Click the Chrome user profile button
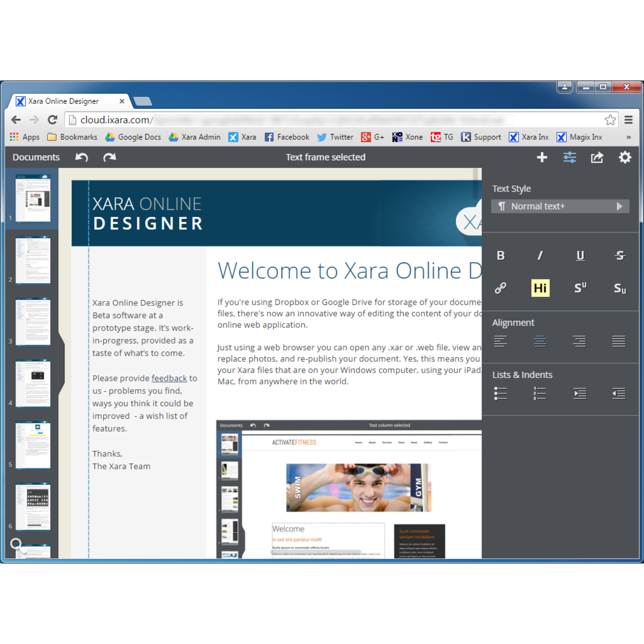Viewport: 644px width, 644px height. pyautogui.click(x=565, y=87)
